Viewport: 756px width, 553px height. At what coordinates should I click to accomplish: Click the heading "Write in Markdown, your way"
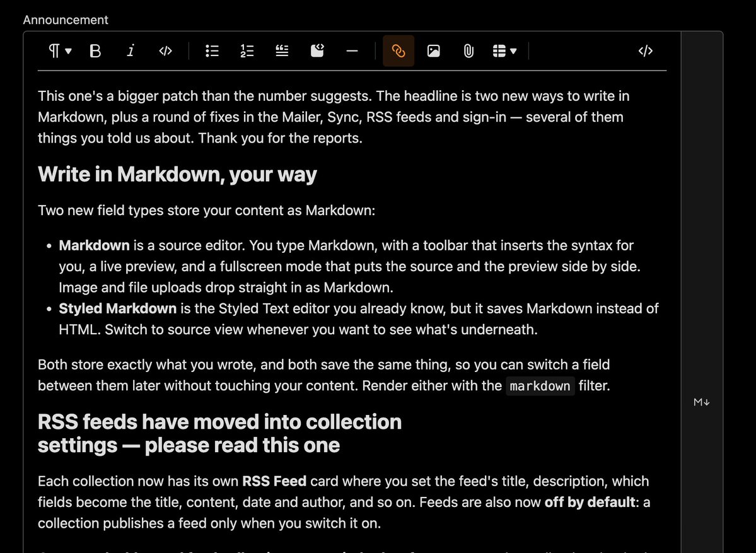[177, 174]
